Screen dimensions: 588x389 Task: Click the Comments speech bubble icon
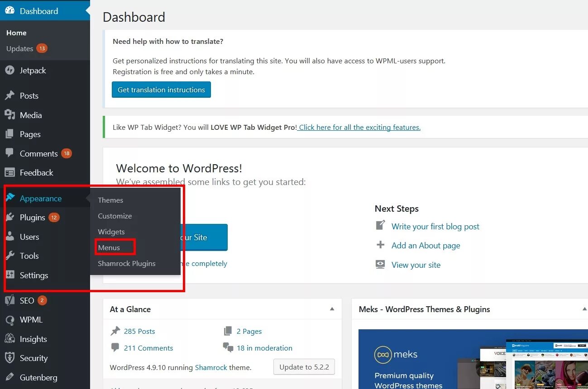click(10, 153)
